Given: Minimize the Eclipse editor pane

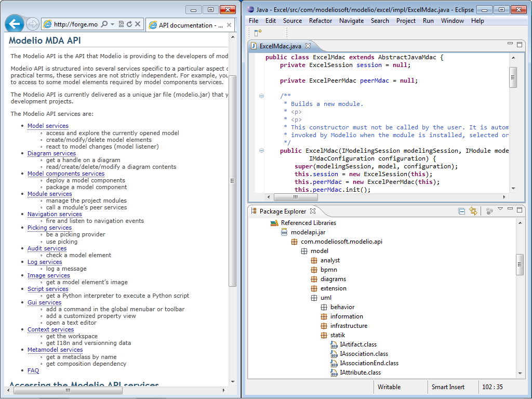Looking at the screenshot, I should [x=510, y=44].
